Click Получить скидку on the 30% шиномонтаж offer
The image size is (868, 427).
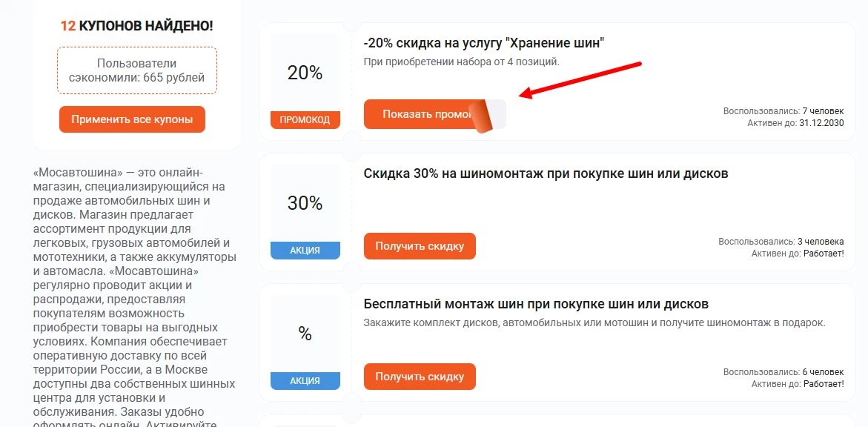(x=419, y=245)
